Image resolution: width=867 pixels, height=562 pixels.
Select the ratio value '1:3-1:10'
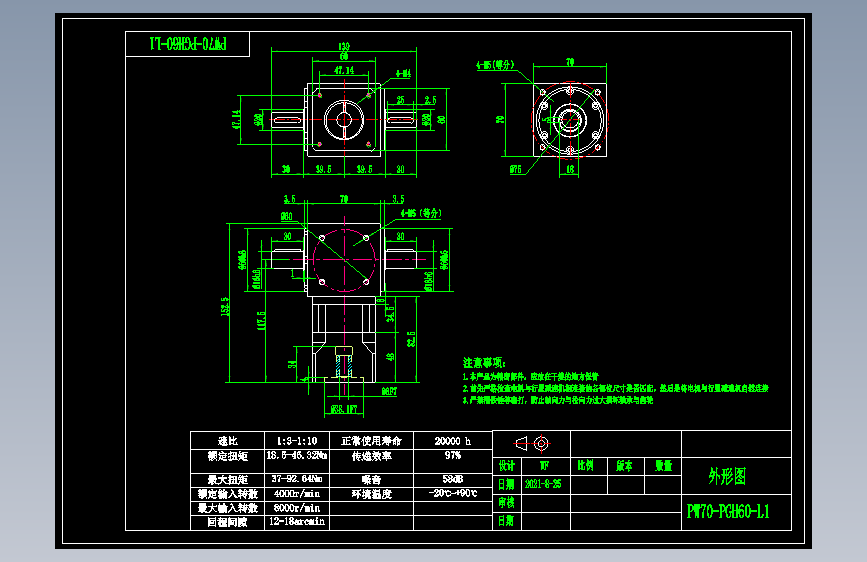pyautogui.click(x=297, y=441)
